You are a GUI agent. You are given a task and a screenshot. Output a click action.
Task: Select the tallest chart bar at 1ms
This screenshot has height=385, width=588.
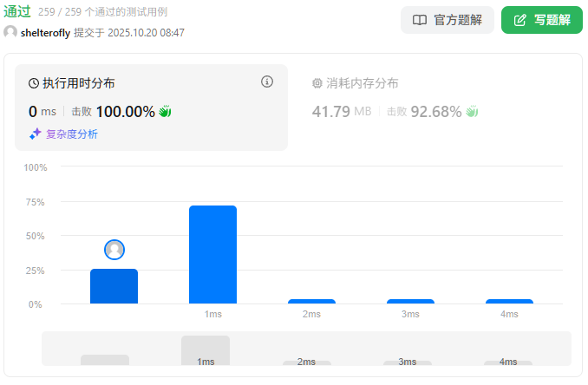click(212, 254)
